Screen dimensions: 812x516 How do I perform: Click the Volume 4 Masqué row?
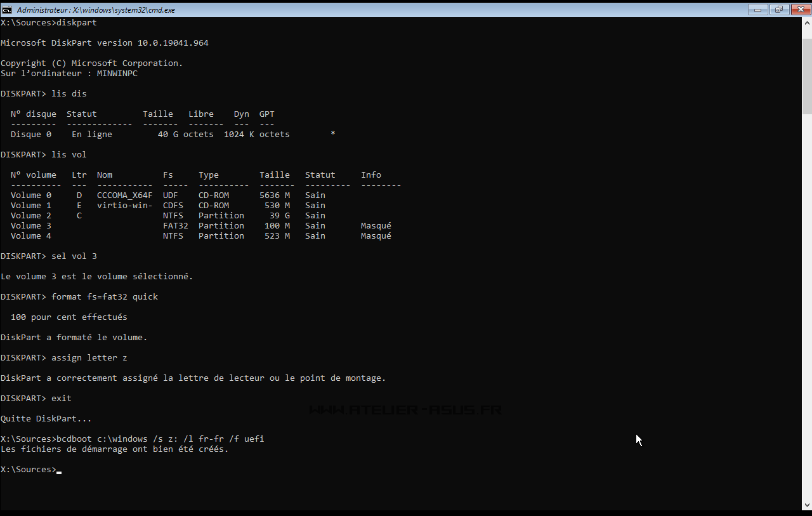point(200,236)
